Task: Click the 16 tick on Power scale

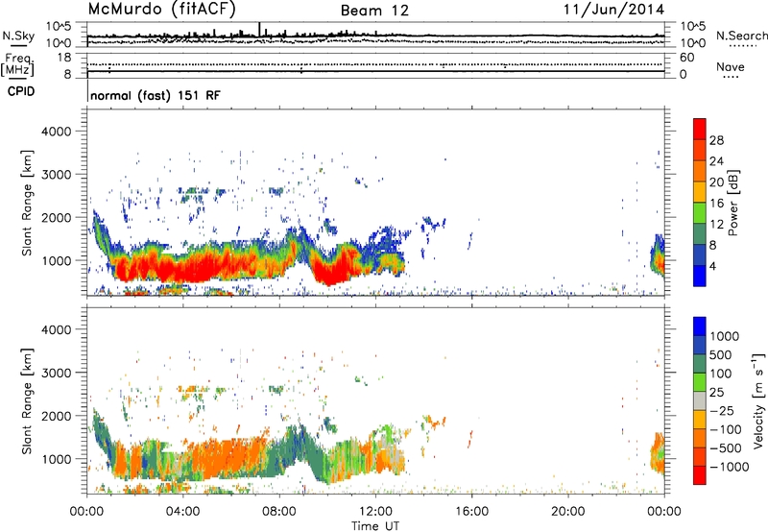Action: point(716,204)
